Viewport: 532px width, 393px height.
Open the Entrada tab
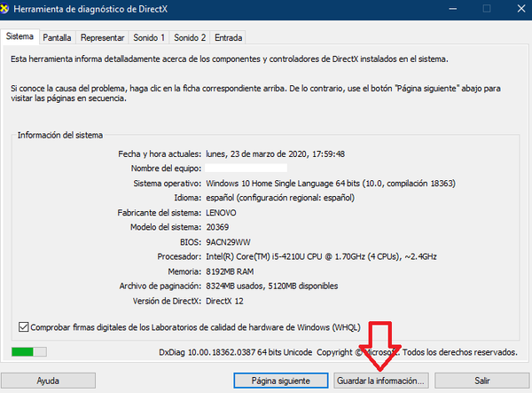(x=229, y=37)
